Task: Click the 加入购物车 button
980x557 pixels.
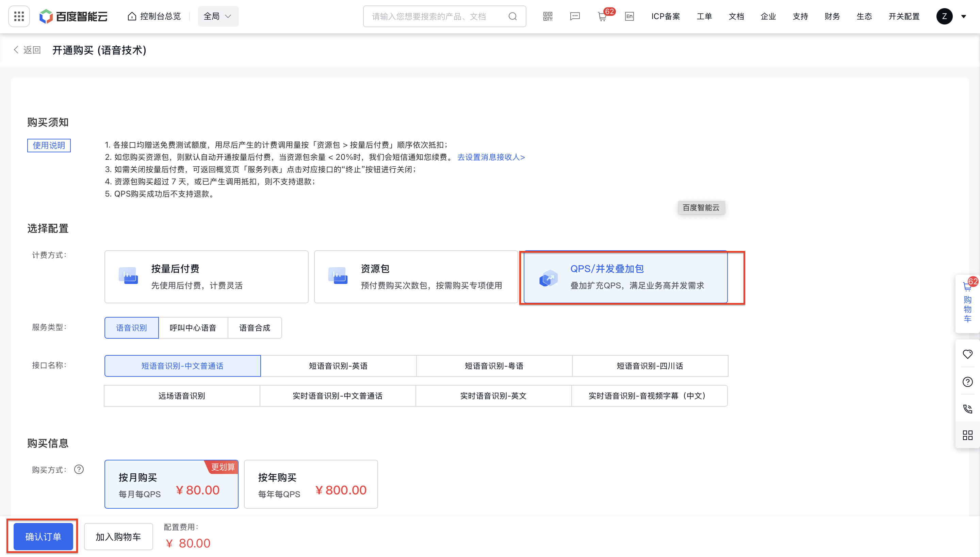Action: [118, 536]
